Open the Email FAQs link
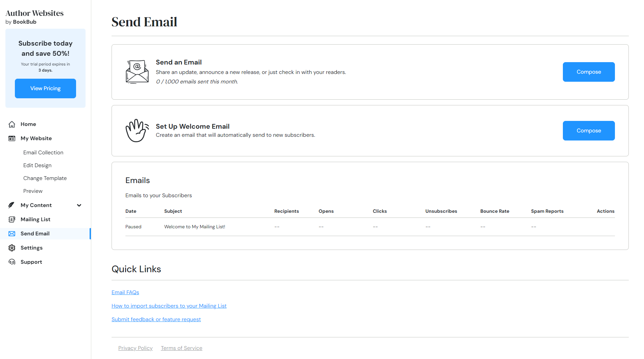 [125, 292]
